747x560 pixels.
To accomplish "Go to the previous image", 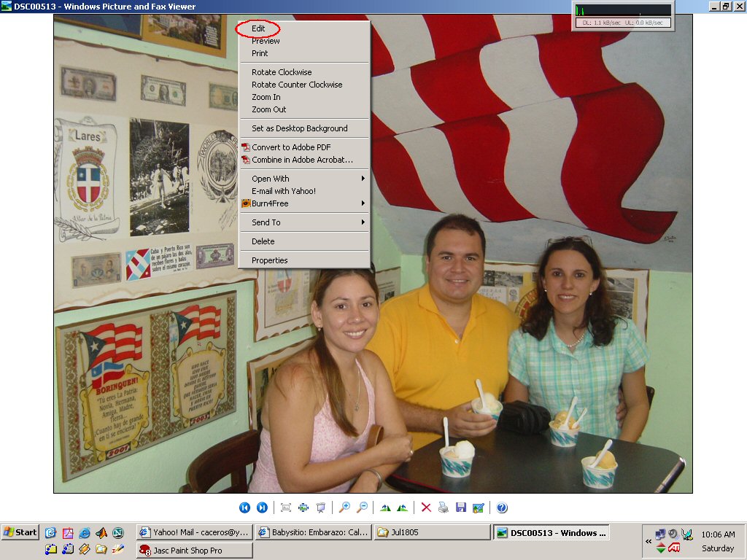I will (245, 507).
